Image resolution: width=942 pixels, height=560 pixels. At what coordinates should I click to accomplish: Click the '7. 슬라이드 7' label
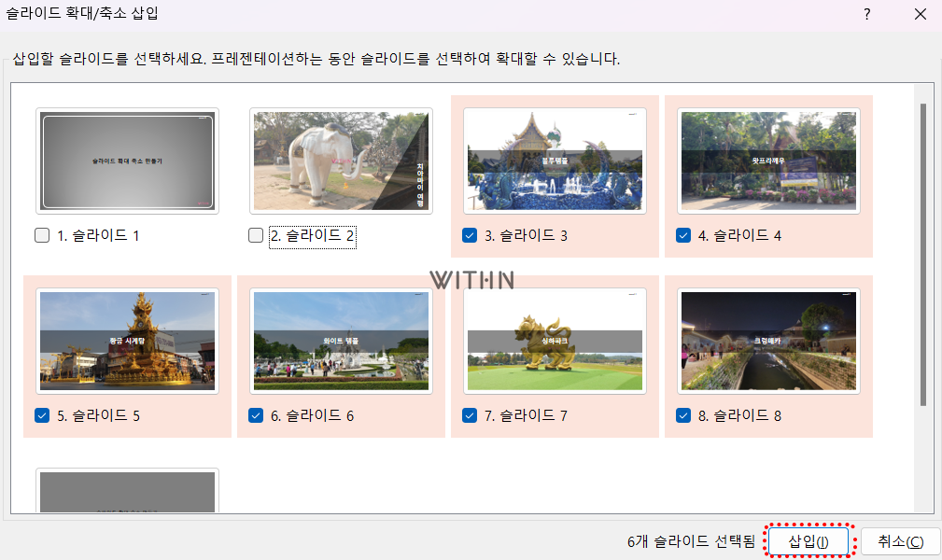click(x=526, y=415)
